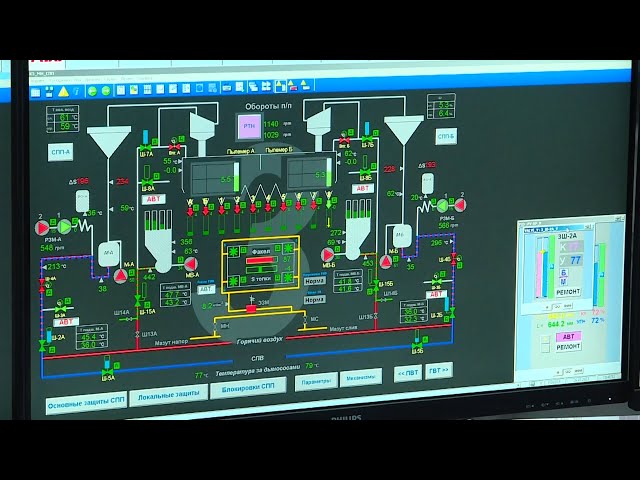Click the Б step-up button in ЗШ-2А faceplate

click(563, 272)
